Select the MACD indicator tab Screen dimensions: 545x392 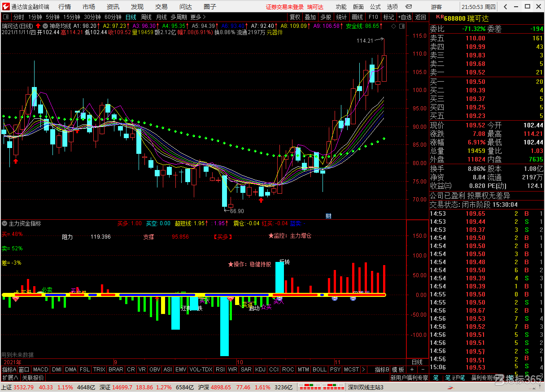40,370
